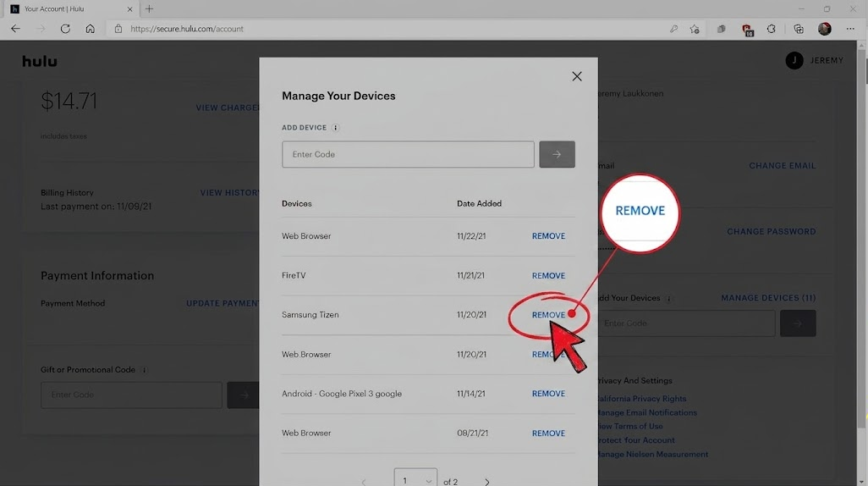Click the red extension icon with badge
The height and width of the screenshot is (486, 868).
tap(748, 30)
